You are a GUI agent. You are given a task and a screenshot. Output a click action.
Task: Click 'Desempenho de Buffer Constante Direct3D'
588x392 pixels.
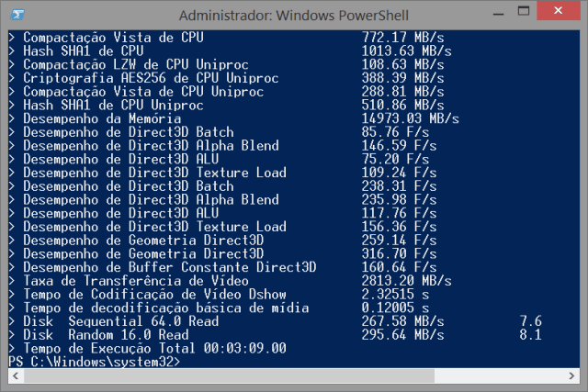170,267
